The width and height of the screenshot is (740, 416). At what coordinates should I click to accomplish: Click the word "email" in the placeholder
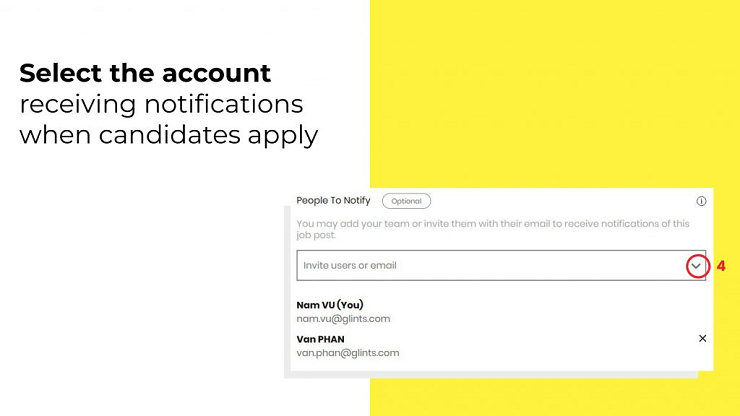(383, 265)
